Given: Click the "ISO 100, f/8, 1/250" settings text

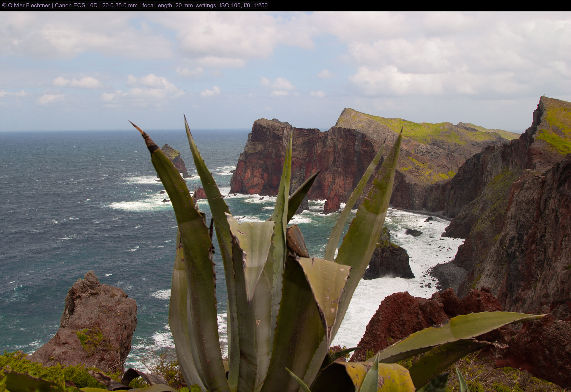Looking at the screenshot, I should [x=243, y=5].
